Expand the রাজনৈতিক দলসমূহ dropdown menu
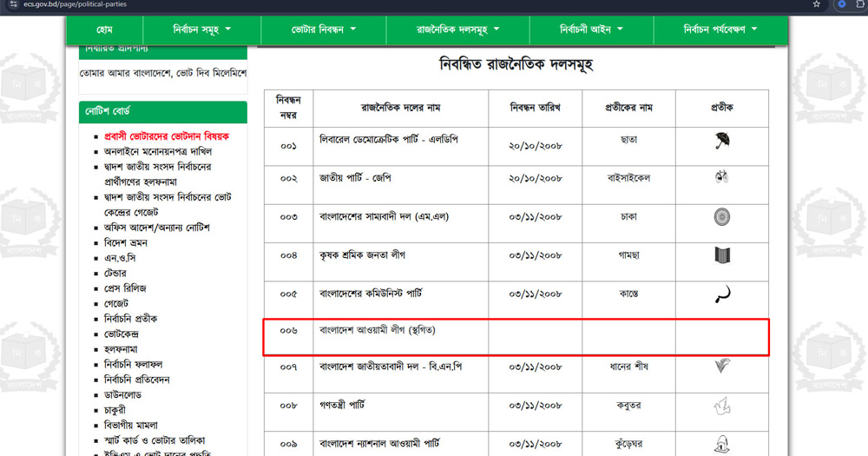The height and width of the screenshot is (456, 868). [457, 30]
